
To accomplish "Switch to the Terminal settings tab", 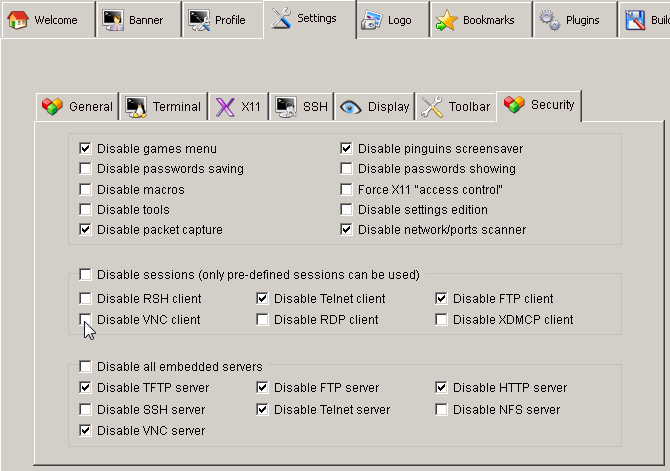I will pyautogui.click(x=164, y=107).
